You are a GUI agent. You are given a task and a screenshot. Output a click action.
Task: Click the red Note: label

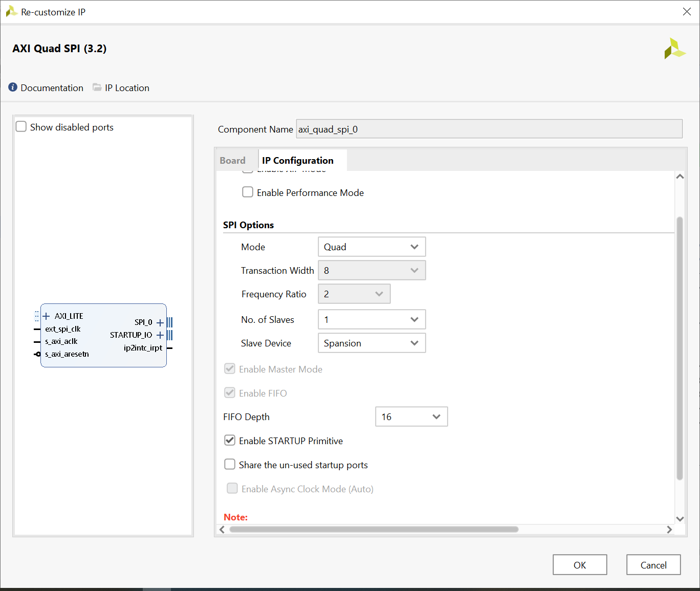coord(236,517)
